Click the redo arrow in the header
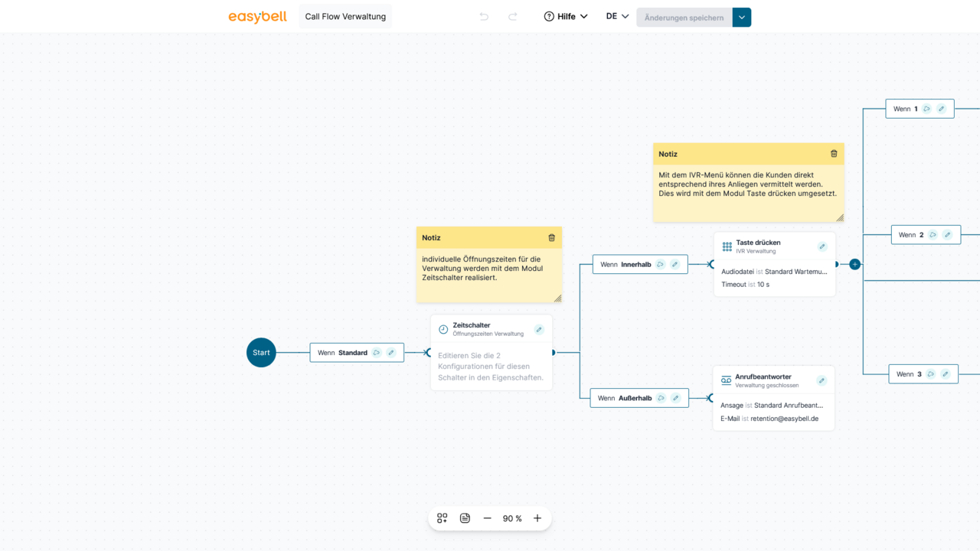The image size is (980, 551). pyautogui.click(x=513, y=17)
